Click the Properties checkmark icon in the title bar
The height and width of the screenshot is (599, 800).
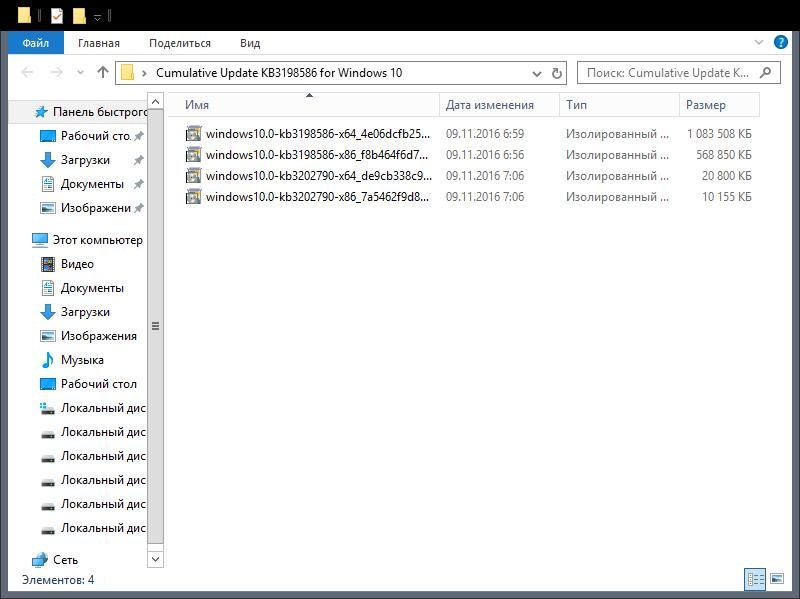click(x=57, y=16)
